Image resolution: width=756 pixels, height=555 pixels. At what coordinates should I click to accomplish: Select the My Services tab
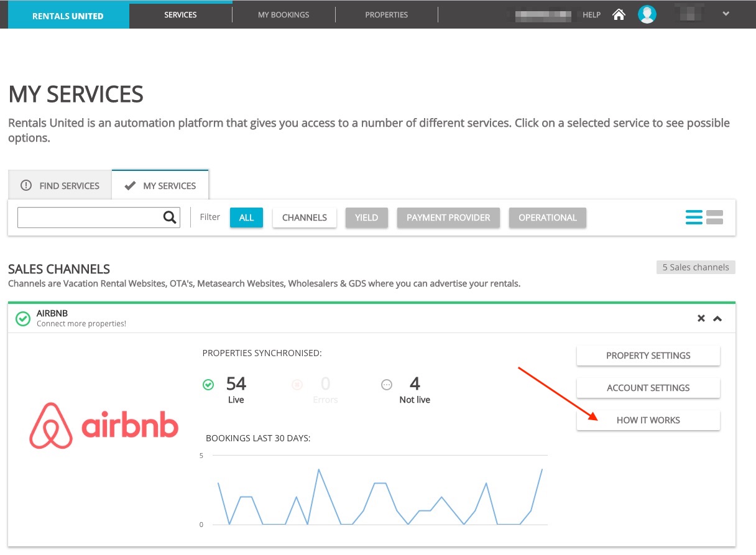tap(160, 185)
